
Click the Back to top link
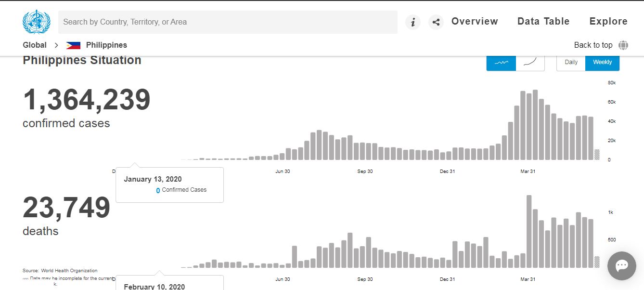(593, 45)
